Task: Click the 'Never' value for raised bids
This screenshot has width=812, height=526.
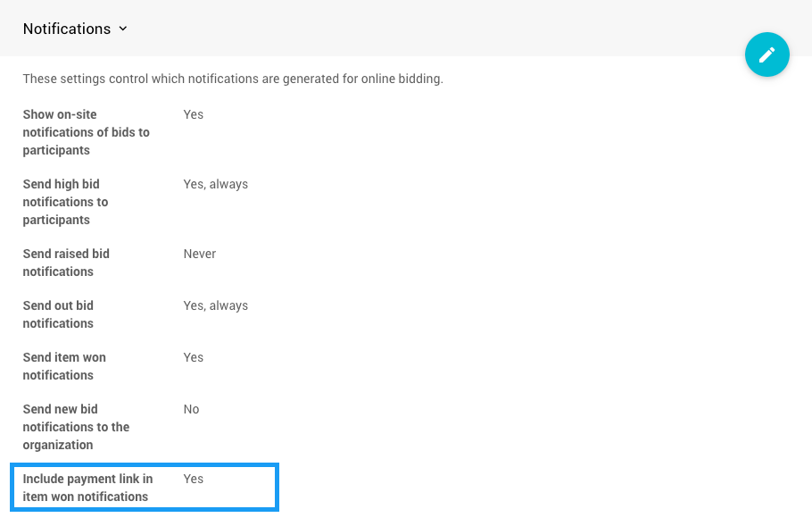Action: [199, 254]
